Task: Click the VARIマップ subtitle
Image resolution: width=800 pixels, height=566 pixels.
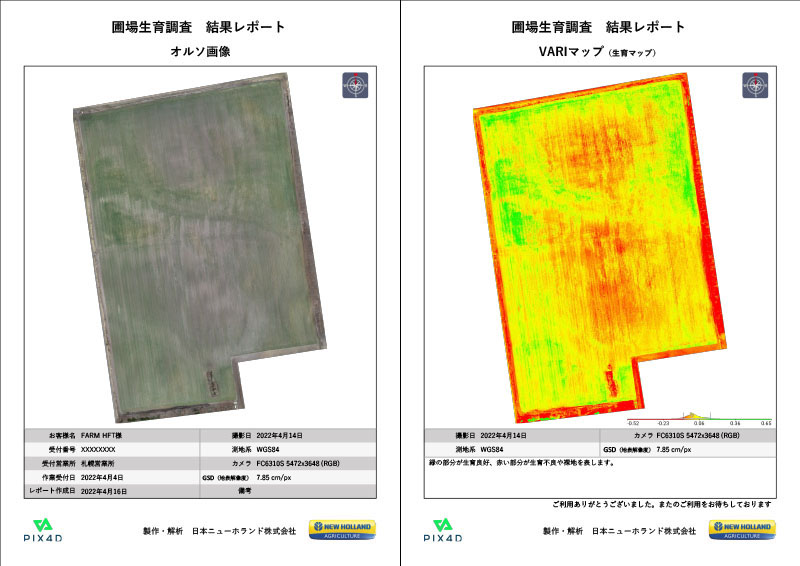Action: 597,52
